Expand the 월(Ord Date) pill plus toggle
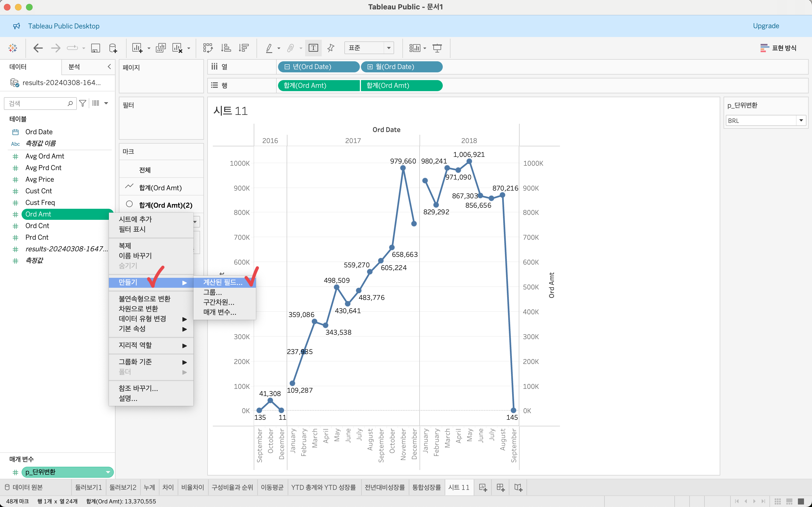812x507 pixels. coord(370,67)
